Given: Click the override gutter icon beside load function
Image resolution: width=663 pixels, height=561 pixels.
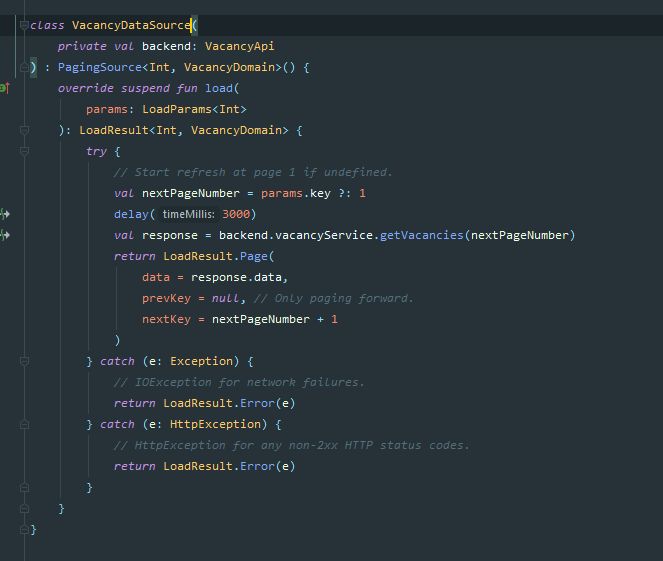Looking at the screenshot, I should (5, 88).
